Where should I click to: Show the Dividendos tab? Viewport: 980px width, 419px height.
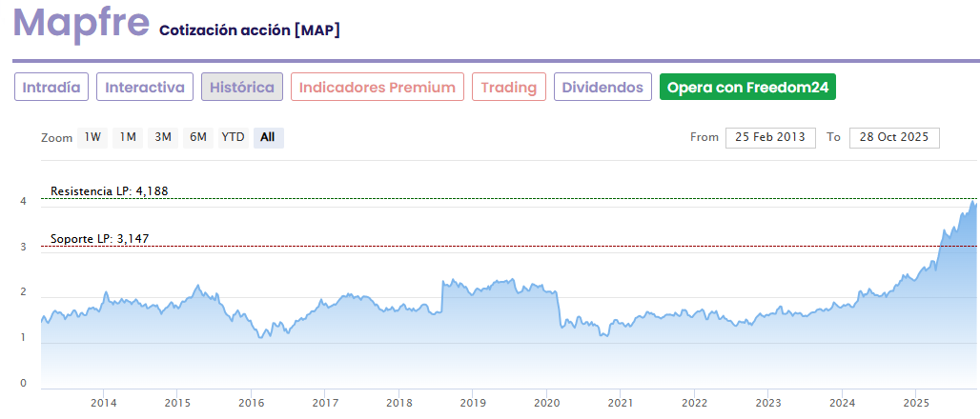click(602, 88)
